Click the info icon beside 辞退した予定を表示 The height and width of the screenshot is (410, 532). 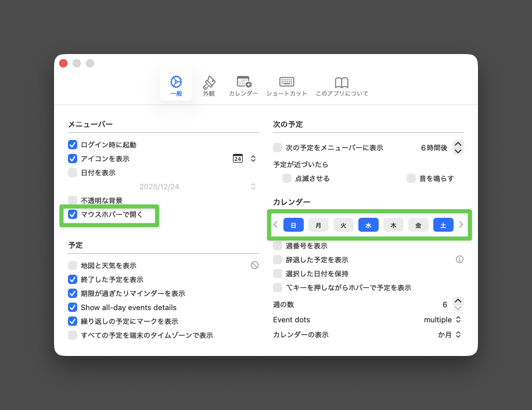(459, 260)
